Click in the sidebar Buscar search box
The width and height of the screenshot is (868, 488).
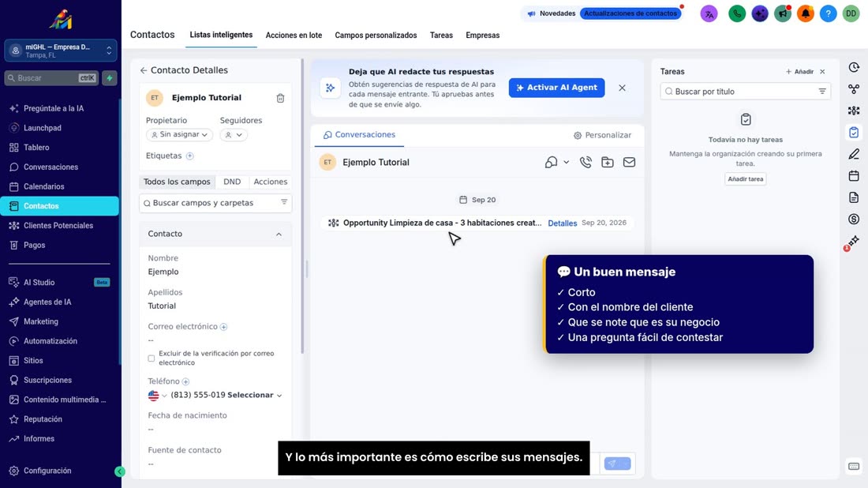coord(51,78)
